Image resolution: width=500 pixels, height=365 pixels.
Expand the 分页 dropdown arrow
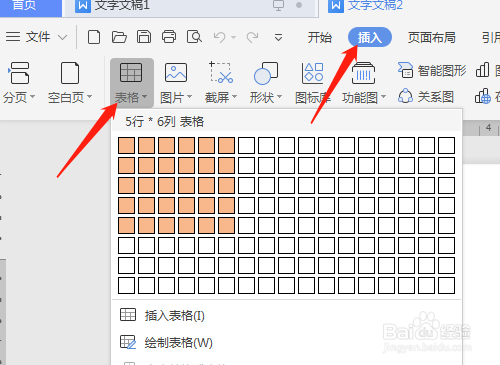(32, 97)
